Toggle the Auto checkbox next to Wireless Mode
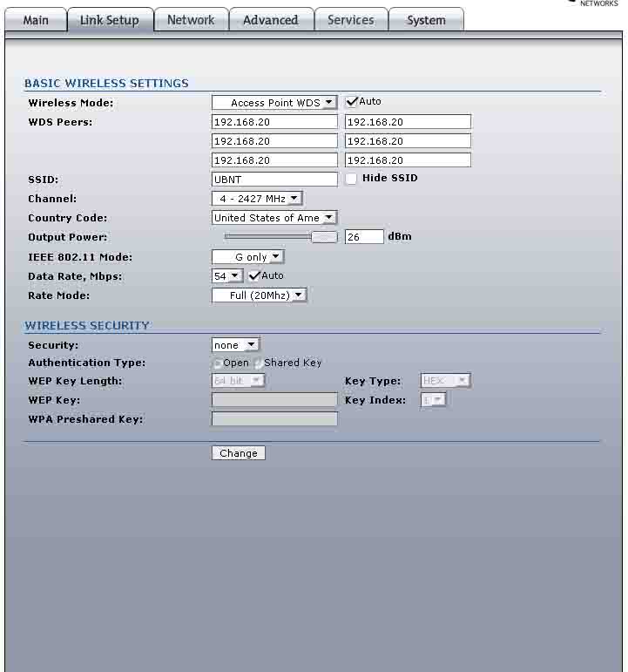Image resolution: width=628 pixels, height=672 pixels. [x=352, y=102]
